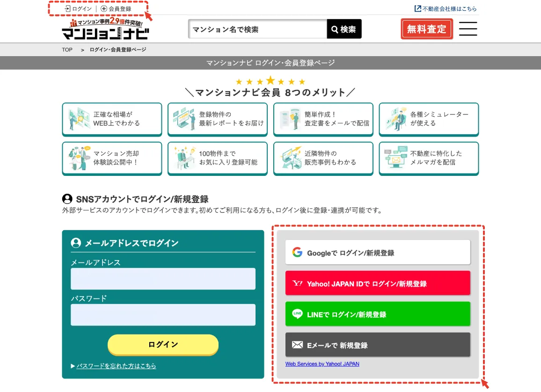Image resolution: width=541 pixels, height=392 pixels.
Task: Click the user icon beside メールアドレスでログイン
Action: tap(76, 243)
